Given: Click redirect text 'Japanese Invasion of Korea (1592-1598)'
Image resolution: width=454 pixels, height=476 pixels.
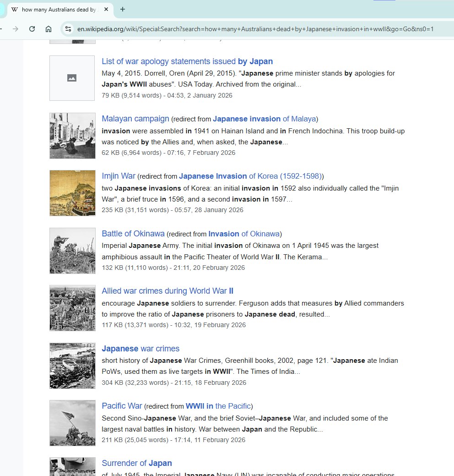Looking at the screenshot, I should (x=250, y=176).
